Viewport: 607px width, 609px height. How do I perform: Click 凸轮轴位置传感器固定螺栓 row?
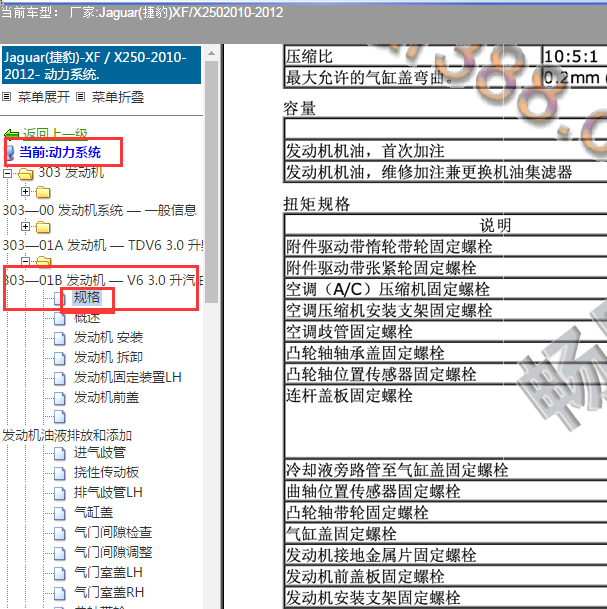[x=446, y=374]
